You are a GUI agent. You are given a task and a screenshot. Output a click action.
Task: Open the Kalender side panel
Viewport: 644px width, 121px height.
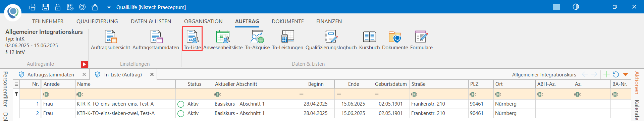637,110
